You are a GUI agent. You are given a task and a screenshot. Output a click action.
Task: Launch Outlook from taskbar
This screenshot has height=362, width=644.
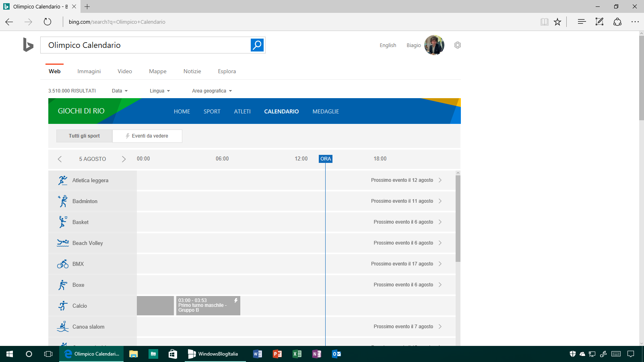pyautogui.click(x=336, y=354)
